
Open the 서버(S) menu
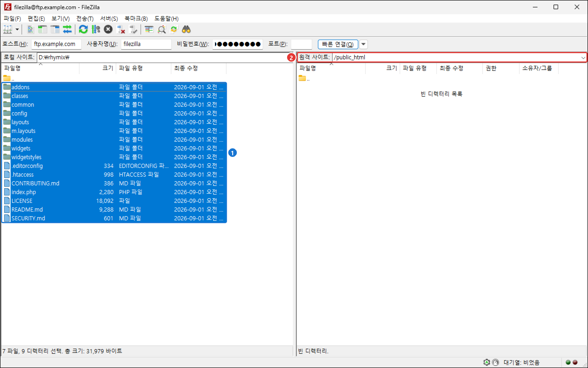tap(109, 18)
